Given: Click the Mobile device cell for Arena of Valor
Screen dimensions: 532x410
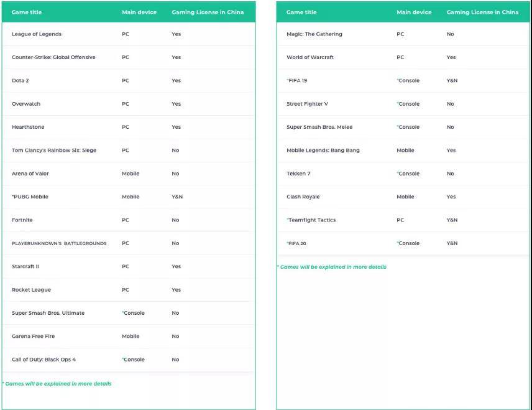Looking at the screenshot, I should click(x=131, y=173).
